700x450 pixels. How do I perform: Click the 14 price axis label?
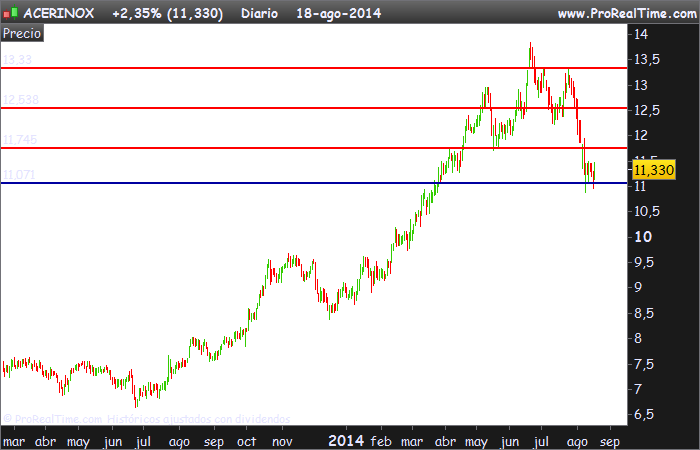[641, 34]
